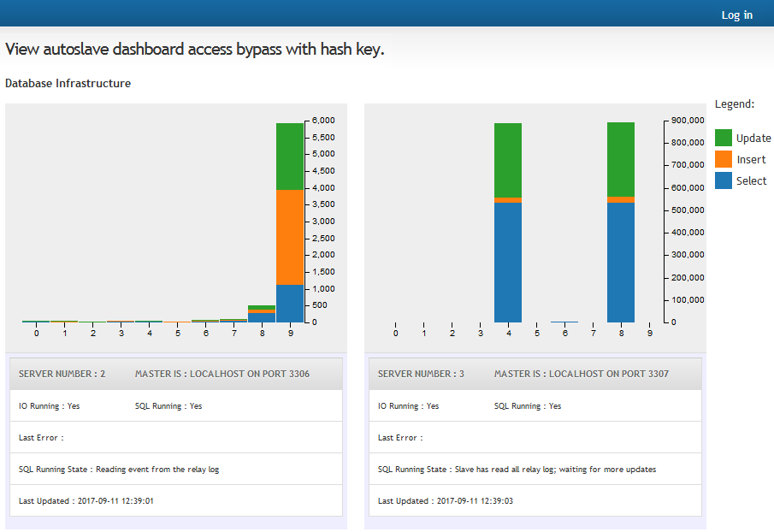Click SQL Running : Yes for server 3
The height and width of the screenshot is (532, 774).
coord(528,406)
